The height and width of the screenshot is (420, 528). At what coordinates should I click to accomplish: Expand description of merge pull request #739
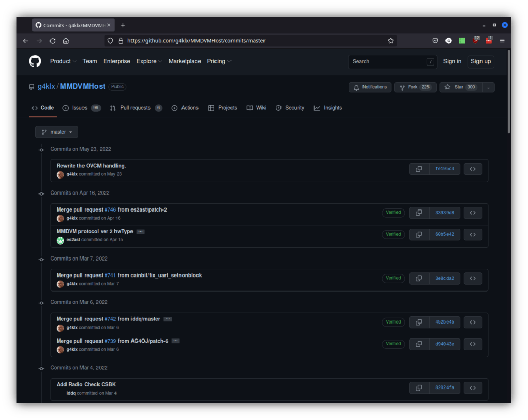pyautogui.click(x=175, y=341)
